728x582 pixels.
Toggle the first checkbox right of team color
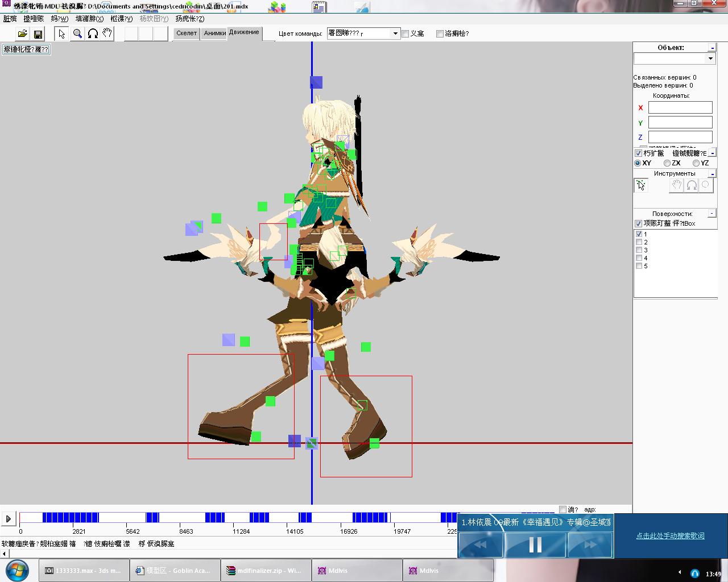point(406,34)
